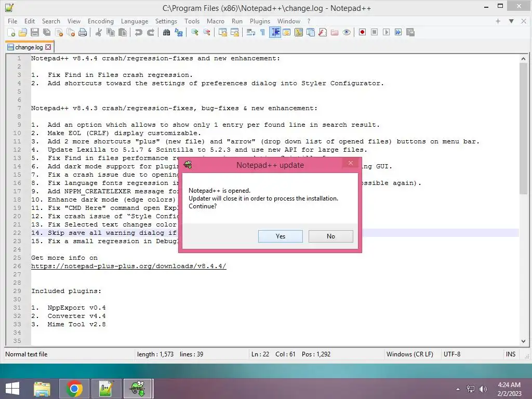Click the Close All toolbar icon
The image size is (532, 399).
(71, 32)
